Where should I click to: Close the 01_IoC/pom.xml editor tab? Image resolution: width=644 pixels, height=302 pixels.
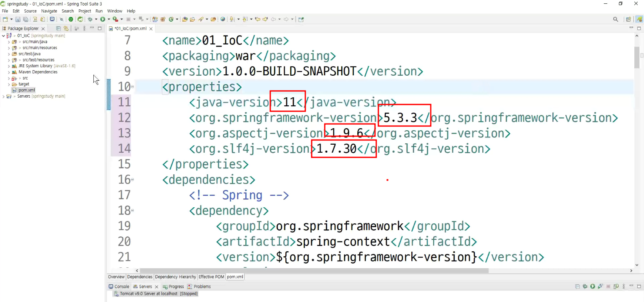pyautogui.click(x=150, y=29)
